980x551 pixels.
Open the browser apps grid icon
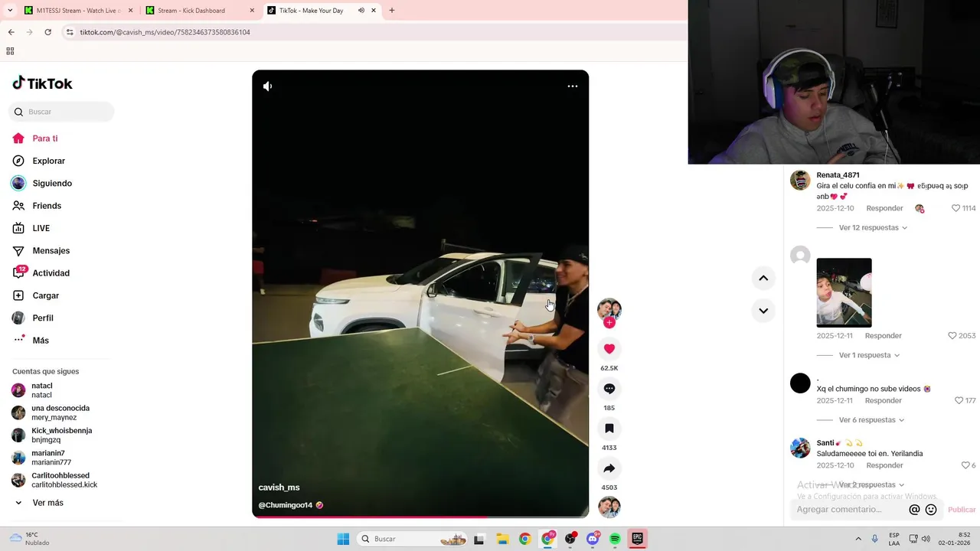(10, 51)
